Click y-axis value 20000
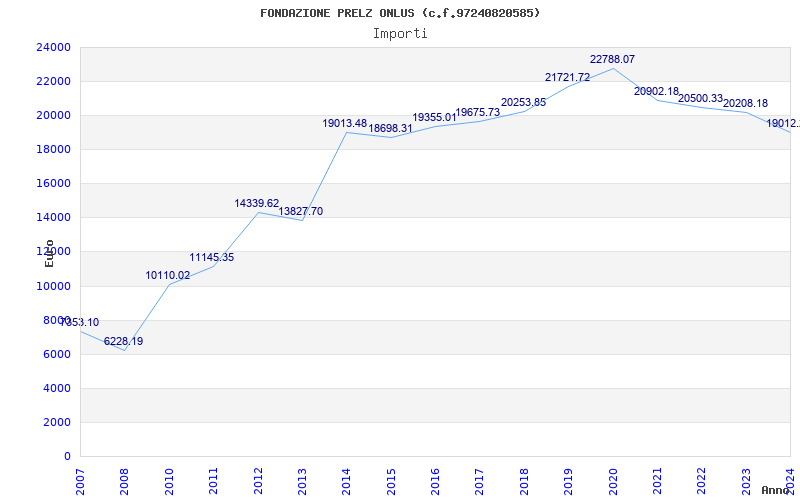Screen dimensions: 800x500 [x=53, y=115]
